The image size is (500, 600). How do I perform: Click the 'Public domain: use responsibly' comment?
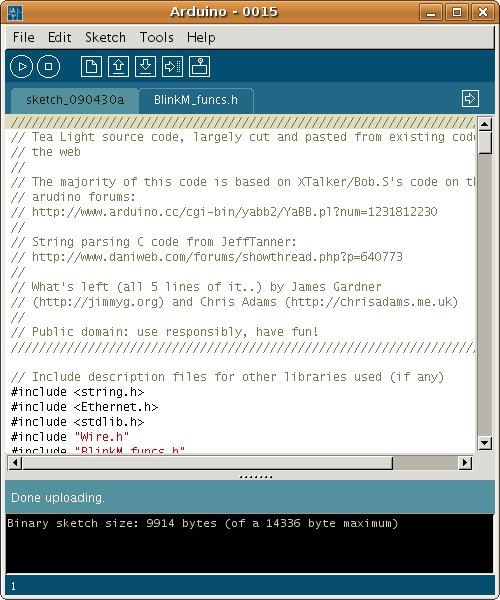click(164, 332)
